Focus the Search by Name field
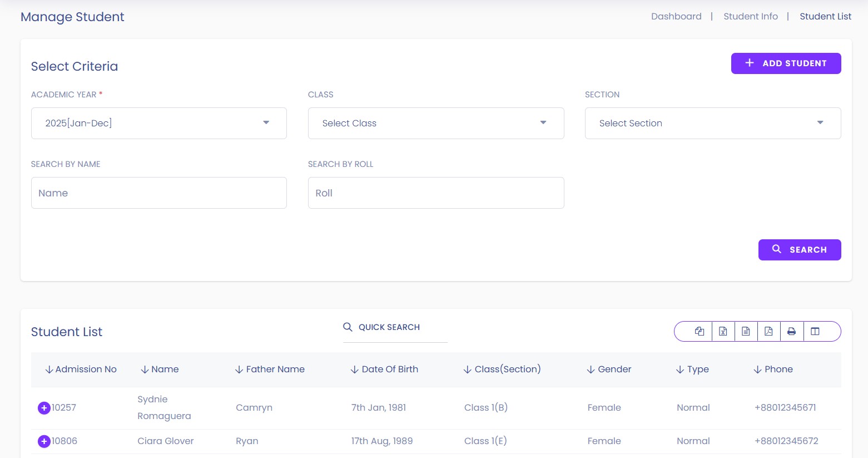This screenshot has height=458, width=868. (158, 193)
